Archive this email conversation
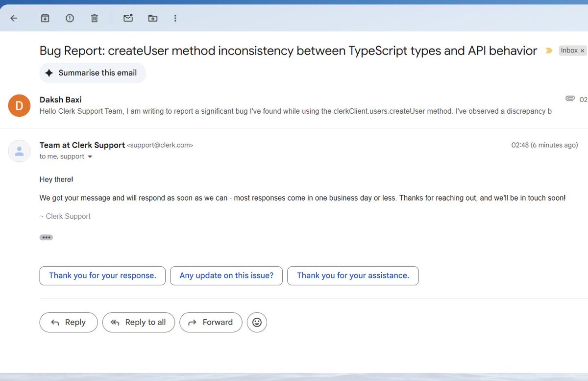 click(x=45, y=18)
